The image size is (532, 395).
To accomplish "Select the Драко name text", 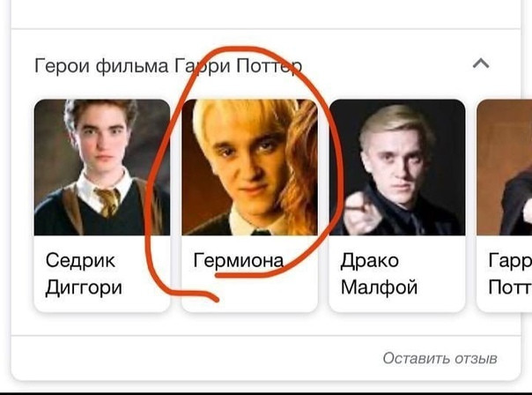I will (x=369, y=260).
